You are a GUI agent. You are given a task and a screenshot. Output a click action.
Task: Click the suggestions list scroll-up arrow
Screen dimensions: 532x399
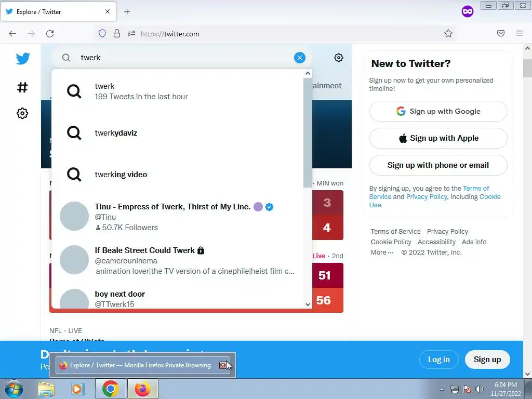coord(308,73)
